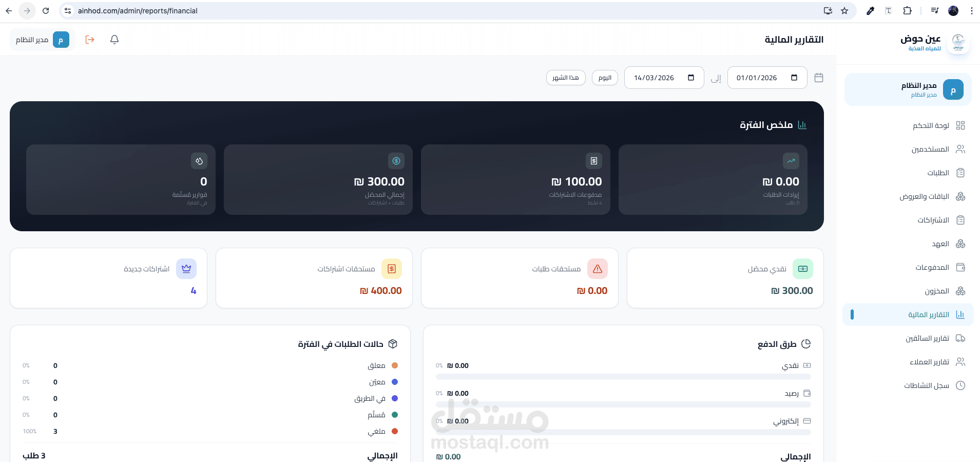Click the orange dot beside معلق
The width and height of the screenshot is (980, 462).
pos(395,365)
